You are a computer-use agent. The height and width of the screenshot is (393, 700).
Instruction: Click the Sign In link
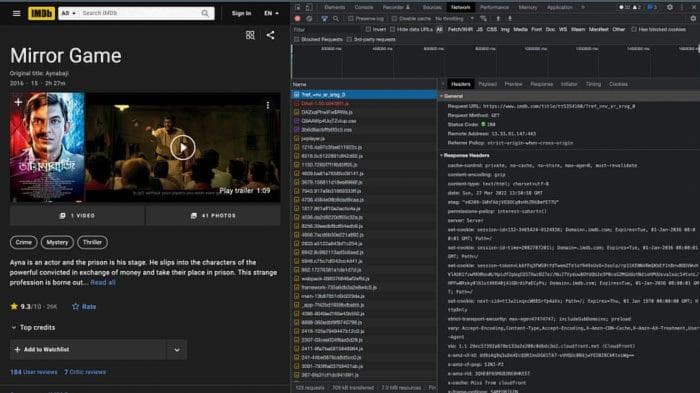(241, 13)
